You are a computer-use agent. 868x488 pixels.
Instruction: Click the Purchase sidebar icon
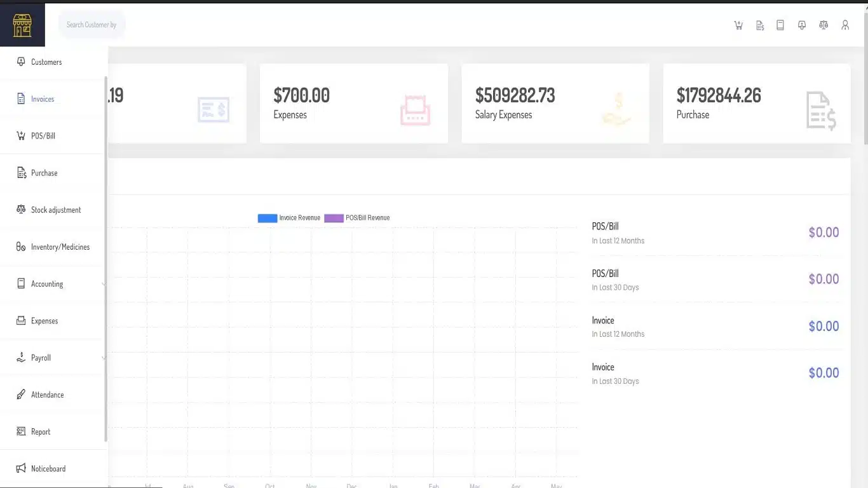21,172
